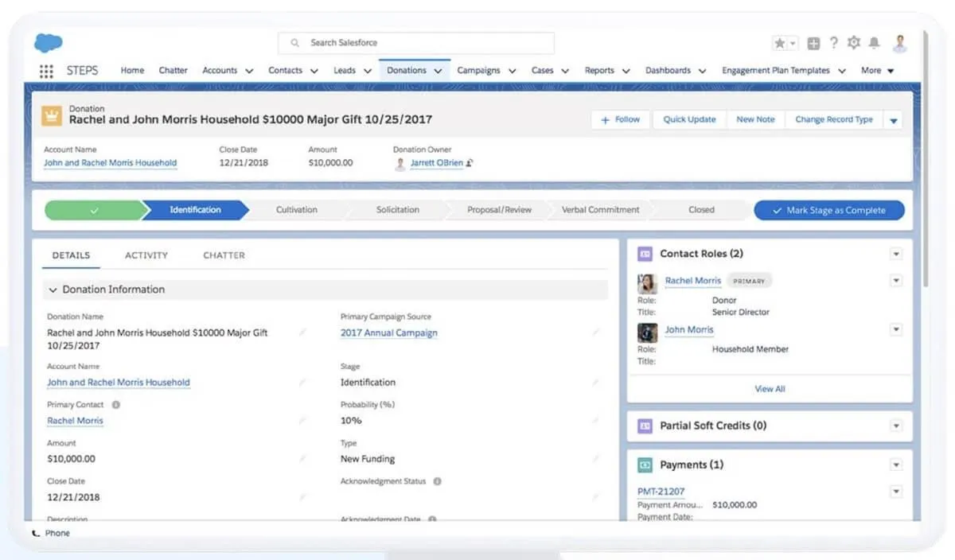Edit Donation Name with its pencil icon
Screen dimensions: 955x560
[x=302, y=332]
